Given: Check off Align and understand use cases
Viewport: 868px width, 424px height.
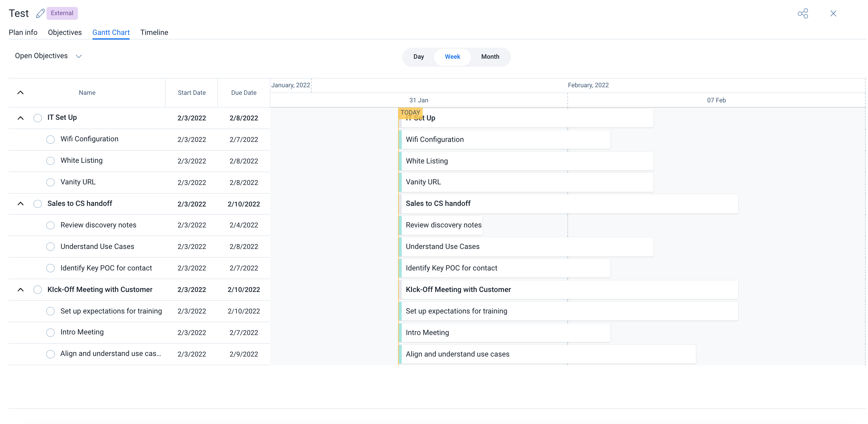Looking at the screenshot, I should click(50, 354).
